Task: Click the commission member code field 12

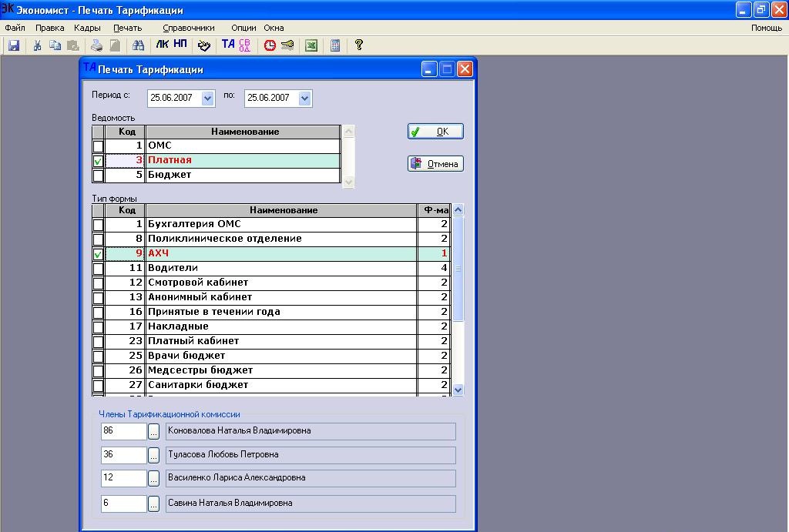Action: pyautogui.click(x=123, y=477)
